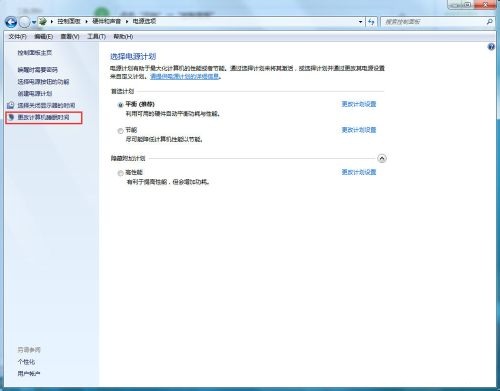The image size is (500, 391).
Task: Collapse 隐藏附加计划 section with chevron button
Action: [382, 158]
